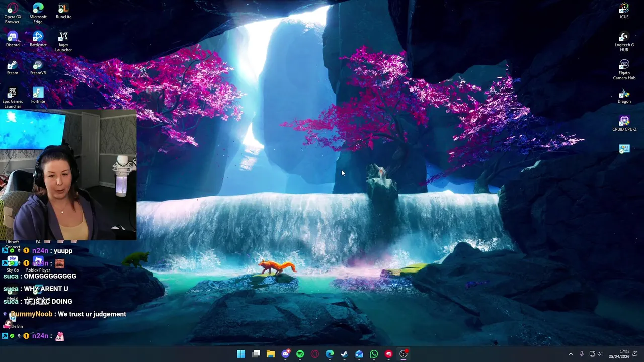Select the CPUID CPU-Z desktop icon
The image size is (644, 362).
coord(624,123)
